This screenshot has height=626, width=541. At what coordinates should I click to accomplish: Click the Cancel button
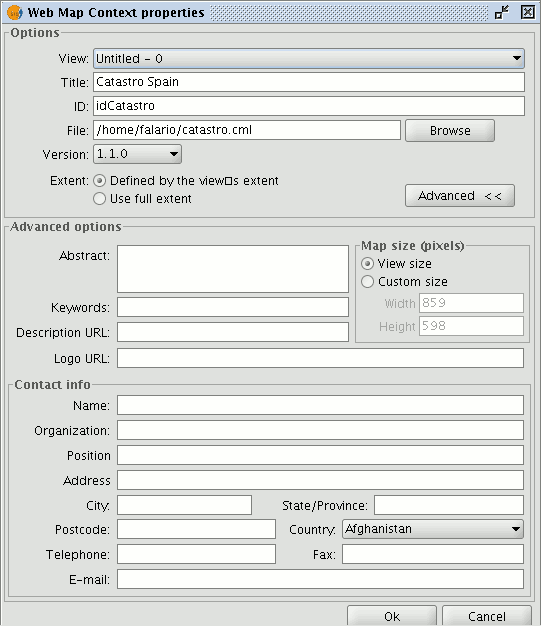click(487, 616)
